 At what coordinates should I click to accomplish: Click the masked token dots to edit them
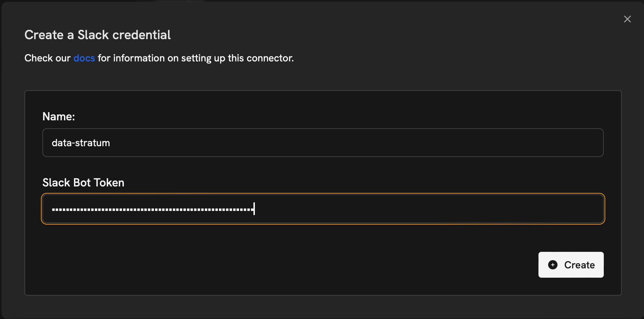(x=151, y=208)
